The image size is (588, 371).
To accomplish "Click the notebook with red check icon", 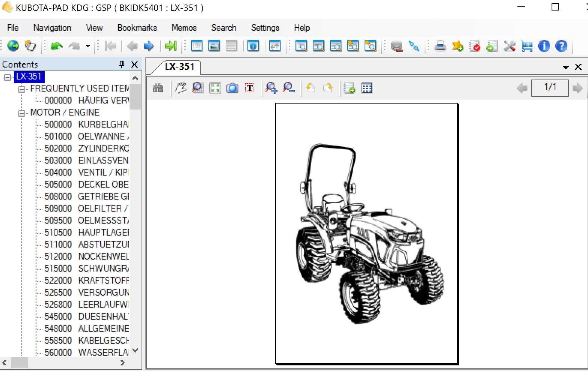I will tap(475, 46).
